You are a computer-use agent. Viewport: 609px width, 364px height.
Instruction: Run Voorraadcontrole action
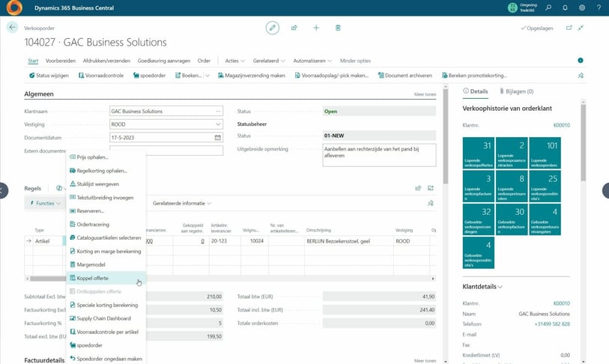101,76
